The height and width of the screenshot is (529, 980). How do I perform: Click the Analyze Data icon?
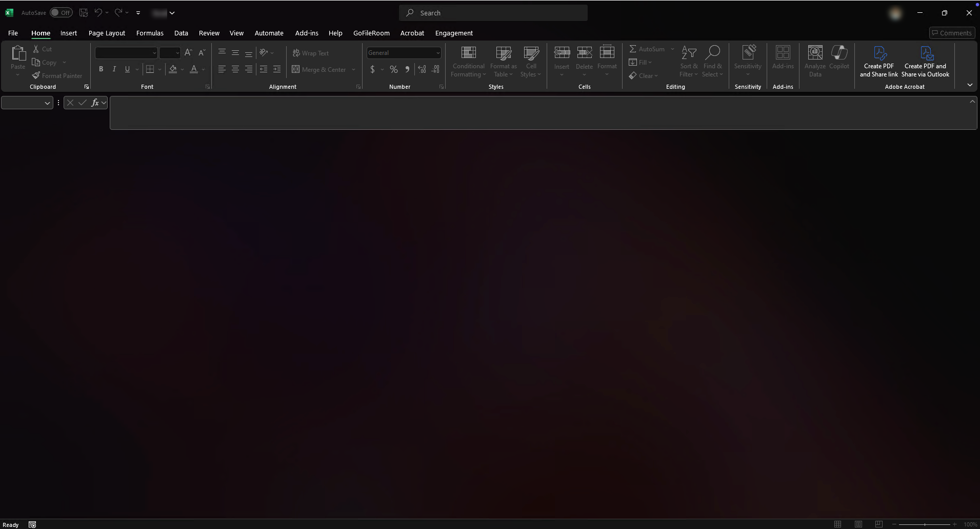(815, 61)
